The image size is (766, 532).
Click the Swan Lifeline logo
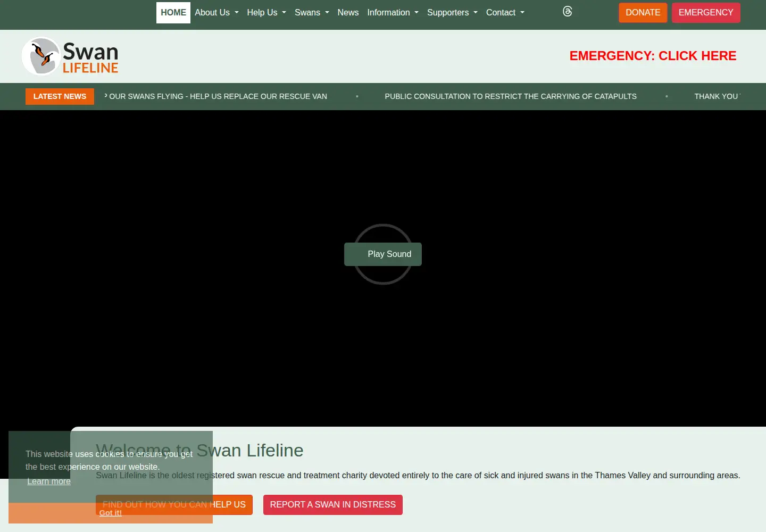(70, 56)
